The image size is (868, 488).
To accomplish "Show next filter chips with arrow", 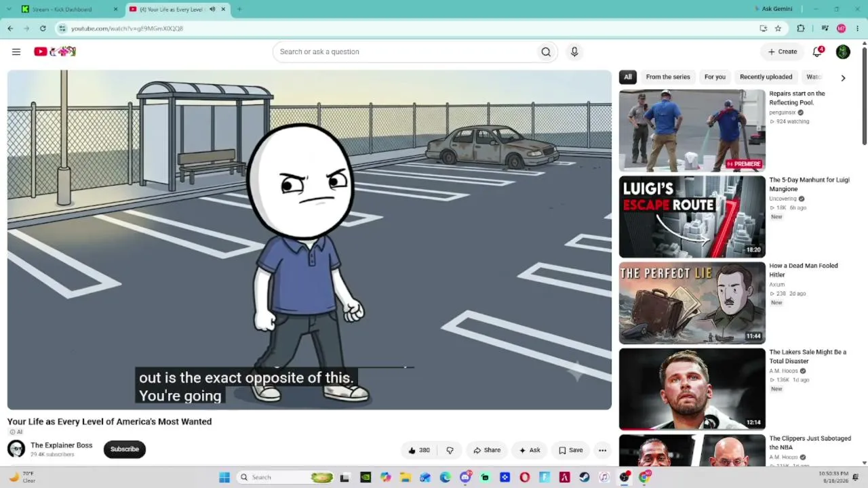I will (x=843, y=77).
